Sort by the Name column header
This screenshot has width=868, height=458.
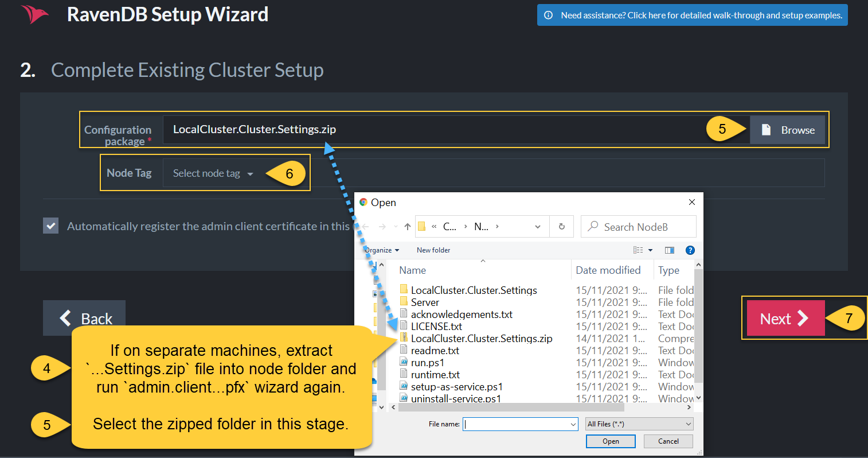[412, 270]
